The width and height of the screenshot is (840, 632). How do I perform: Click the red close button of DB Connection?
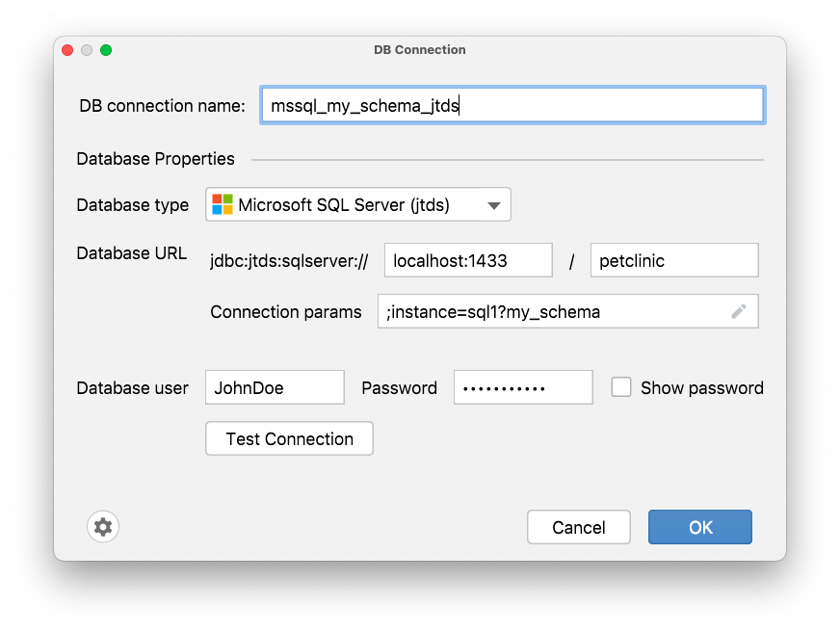[x=67, y=49]
